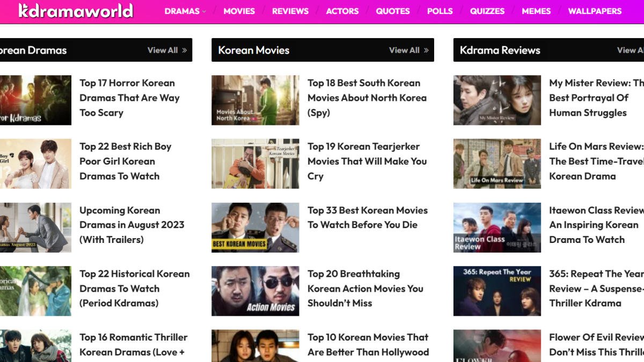The image size is (644, 362).
Task: Open the MEMES section
Action: 536,10
